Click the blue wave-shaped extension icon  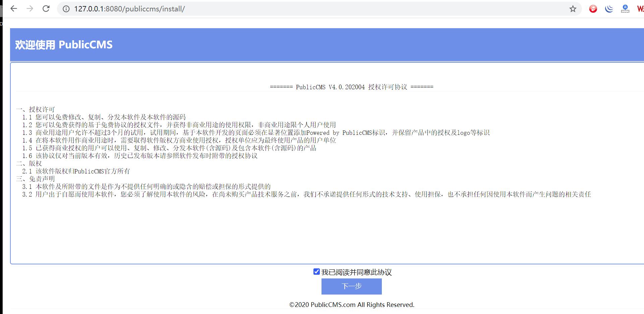click(x=609, y=9)
